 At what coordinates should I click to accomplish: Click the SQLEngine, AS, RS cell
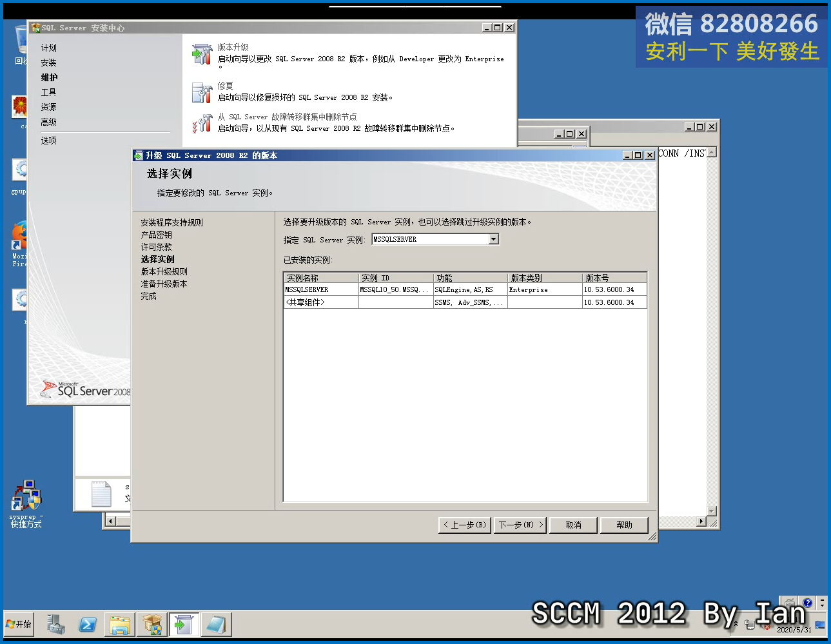click(470, 289)
